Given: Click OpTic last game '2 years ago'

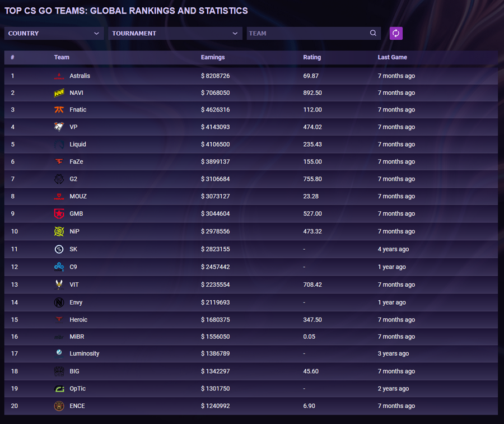Looking at the screenshot, I should (393, 389).
